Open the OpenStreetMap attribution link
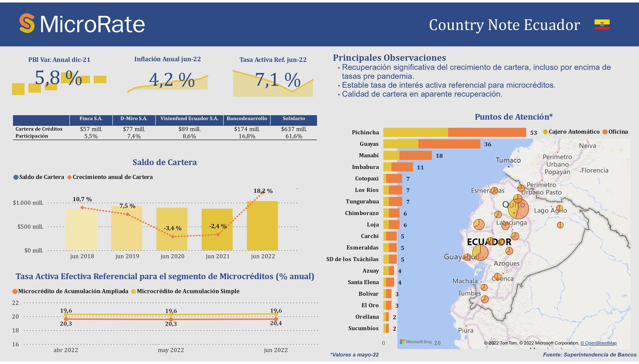Viewport: 639px width, 364px height. (x=598, y=343)
